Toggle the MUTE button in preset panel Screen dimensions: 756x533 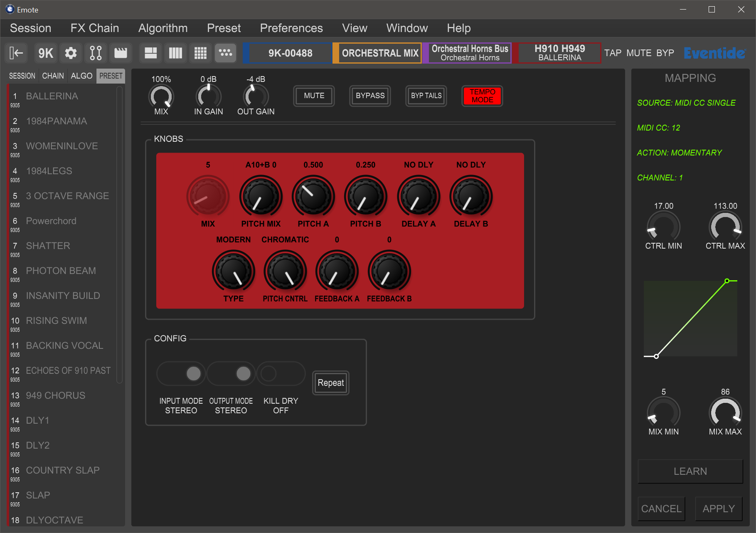314,96
